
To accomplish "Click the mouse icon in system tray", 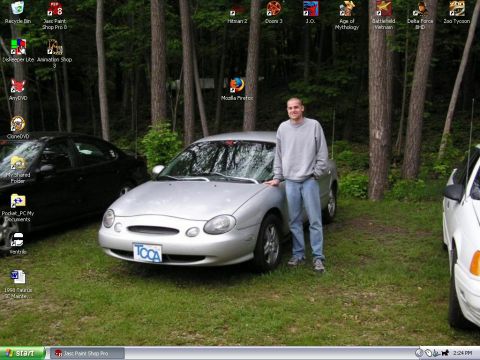I will [x=428, y=353].
